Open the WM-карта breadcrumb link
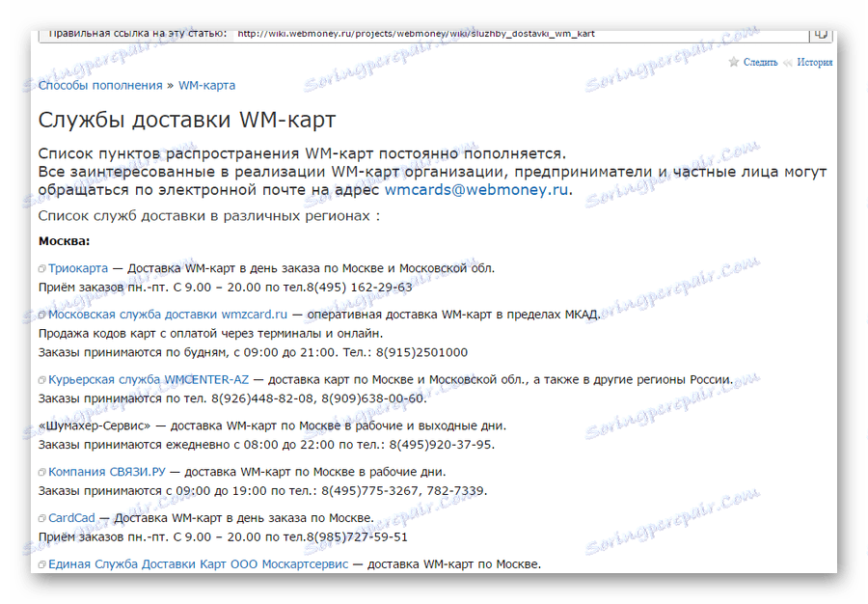Screen dimensions: 868x604 coord(206,85)
